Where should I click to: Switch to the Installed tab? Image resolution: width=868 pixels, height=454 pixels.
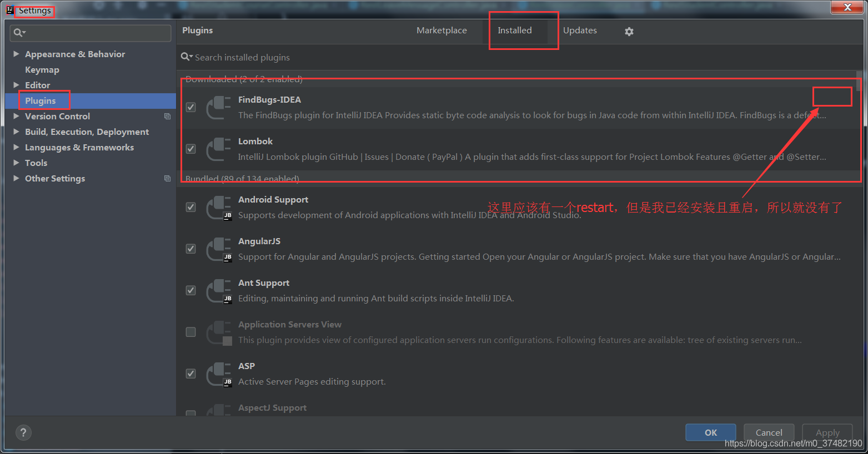[x=515, y=31]
